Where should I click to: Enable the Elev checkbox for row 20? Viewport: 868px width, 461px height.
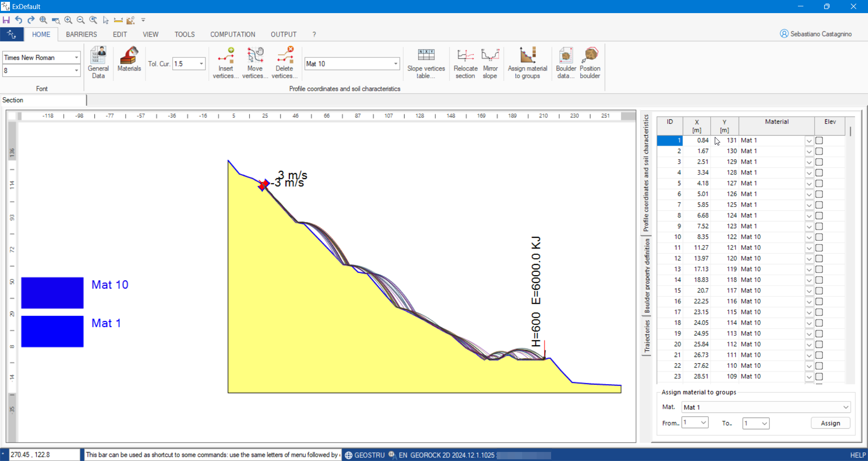(819, 344)
